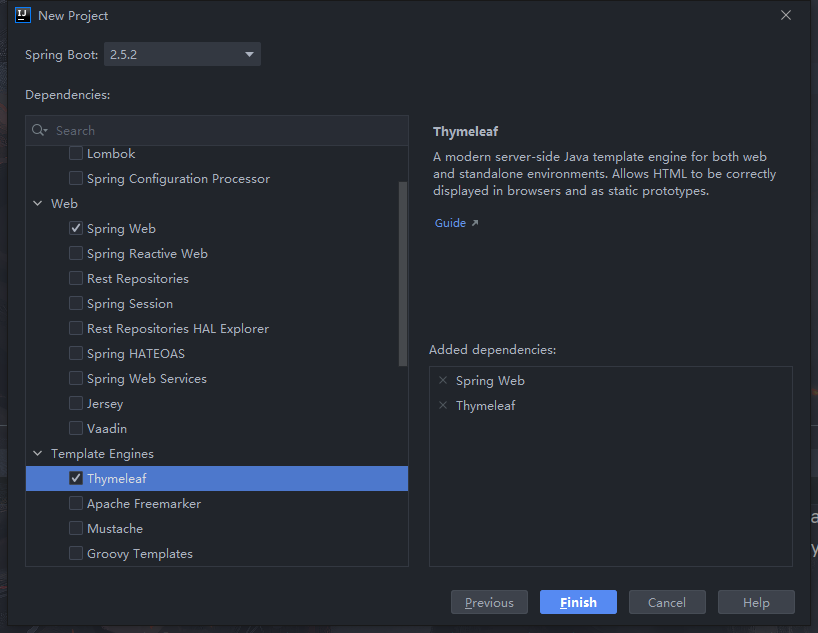The image size is (818, 633).
Task: Collapse the Web category
Action: [x=38, y=204]
